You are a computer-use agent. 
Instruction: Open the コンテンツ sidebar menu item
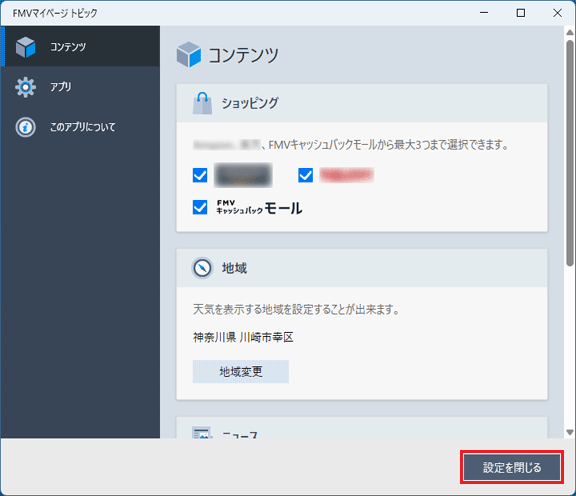pos(80,46)
